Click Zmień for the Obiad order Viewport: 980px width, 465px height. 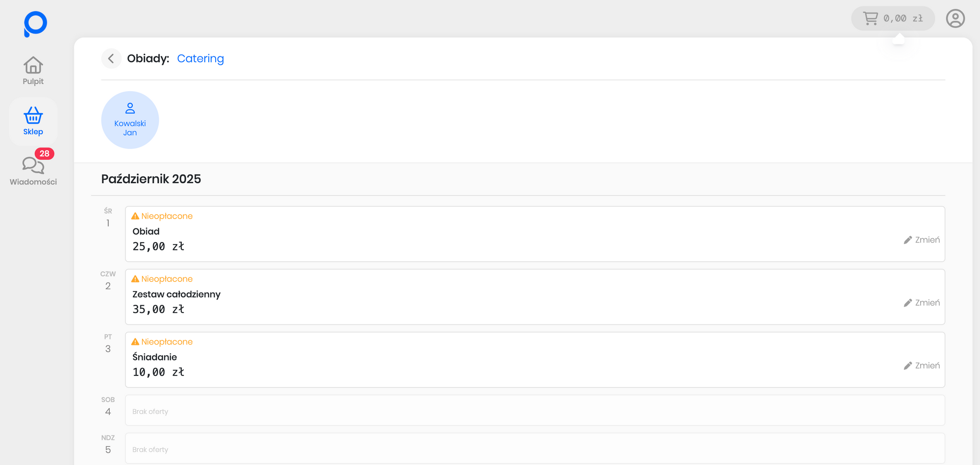(922, 240)
